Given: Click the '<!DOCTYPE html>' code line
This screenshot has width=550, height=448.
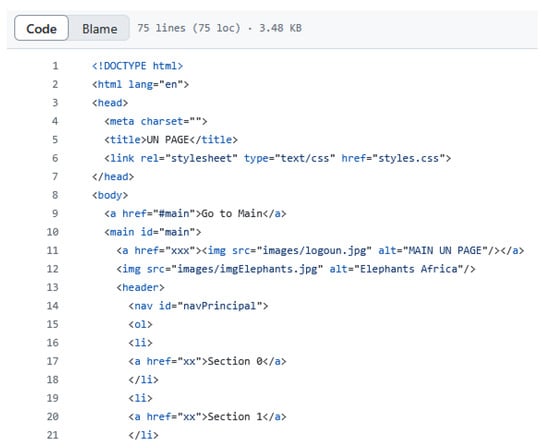Looking at the screenshot, I should (138, 66).
